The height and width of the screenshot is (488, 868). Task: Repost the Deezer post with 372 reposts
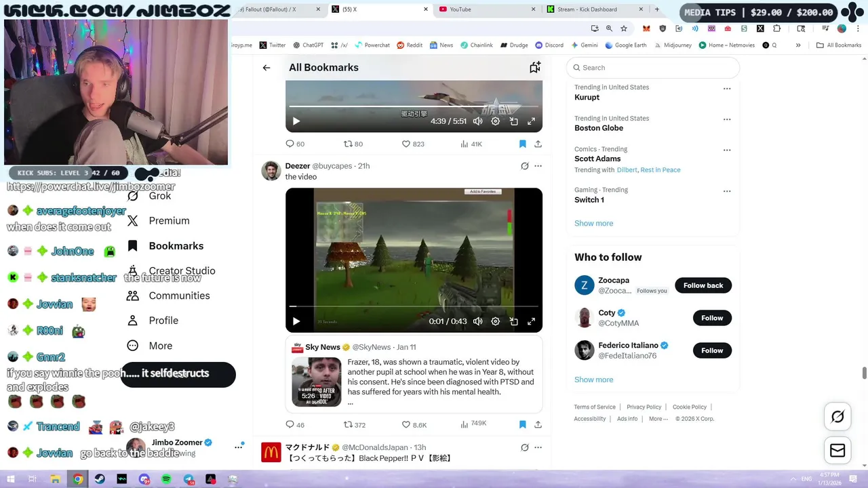355,424
